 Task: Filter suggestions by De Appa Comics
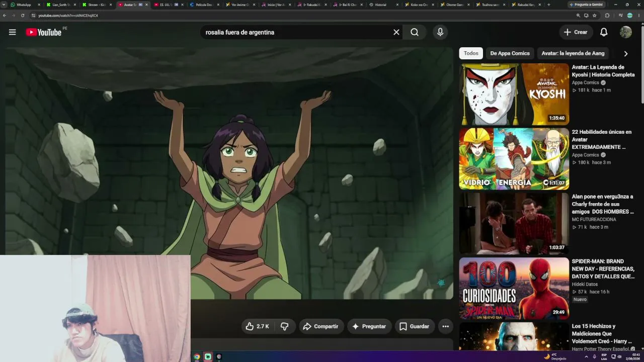pyautogui.click(x=510, y=53)
